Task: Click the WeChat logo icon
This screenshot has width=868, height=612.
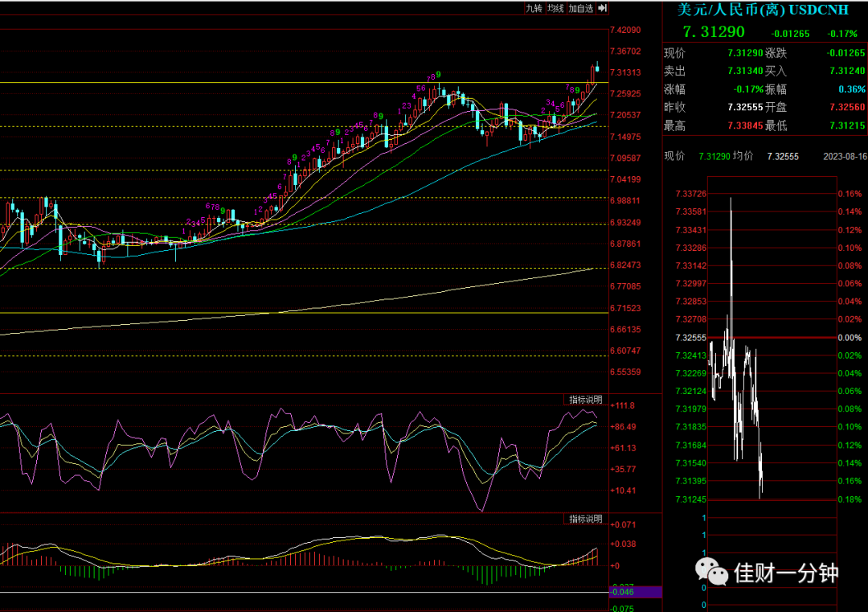Action: (x=711, y=572)
